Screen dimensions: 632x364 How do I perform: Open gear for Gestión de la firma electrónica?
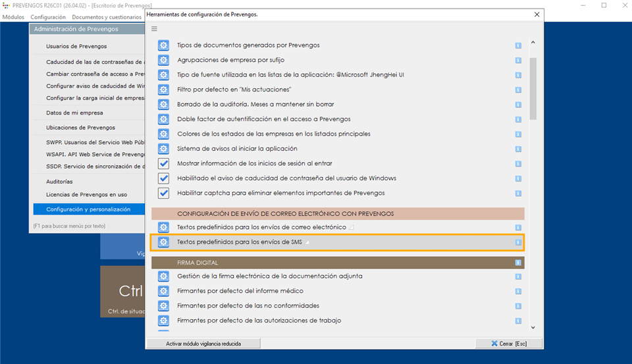[163, 276]
